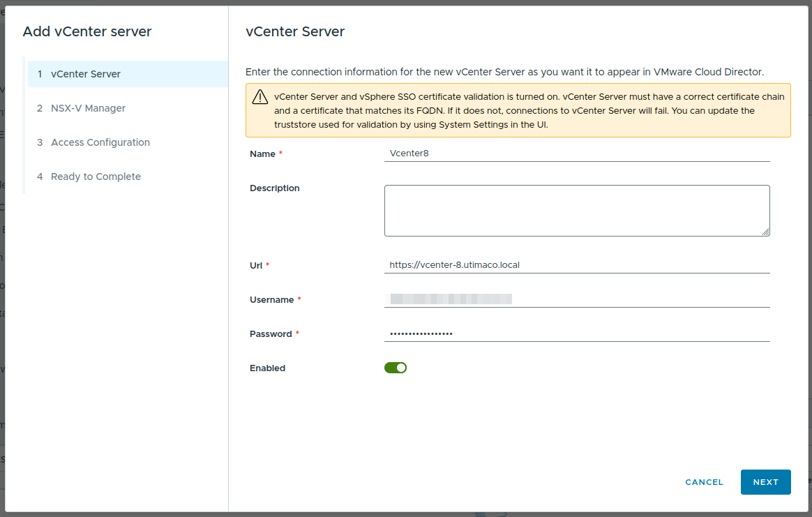Click the NEXT button
The width and height of the screenshot is (812, 517).
tap(765, 482)
